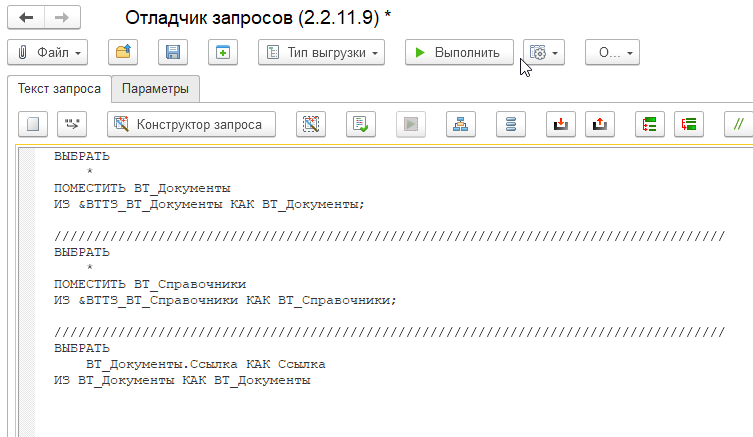Screen dimensions: 753x437
Task: Click the stacked lines format icon
Action: [x=511, y=124]
